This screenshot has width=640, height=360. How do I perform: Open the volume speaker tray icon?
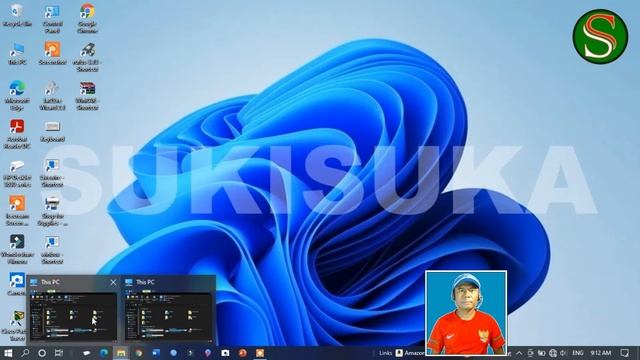[563, 353]
